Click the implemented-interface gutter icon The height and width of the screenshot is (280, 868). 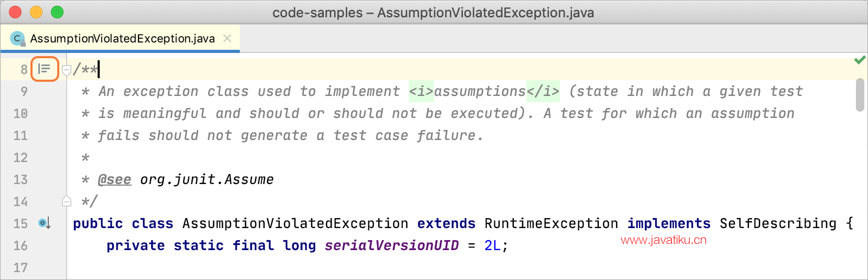[45, 223]
